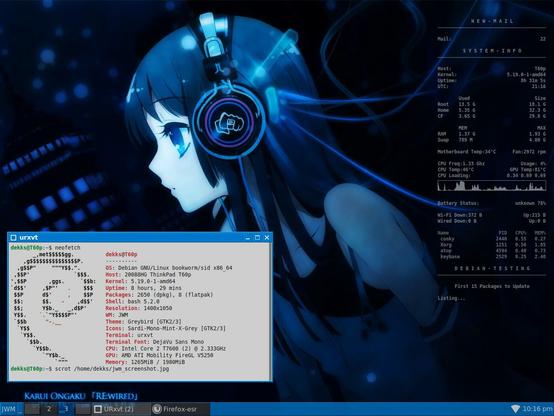
Task: Click the 'WM: JWM' line in the terminal
Action: (x=117, y=315)
